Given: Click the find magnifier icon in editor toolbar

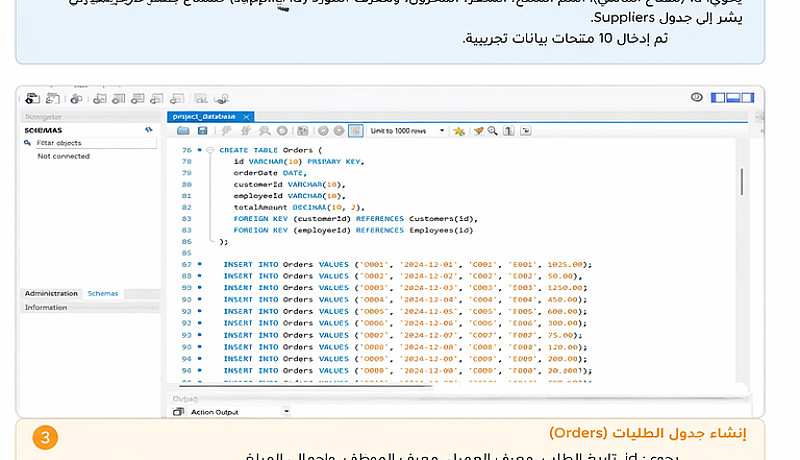Looking at the screenshot, I should pyautogui.click(x=492, y=131).
